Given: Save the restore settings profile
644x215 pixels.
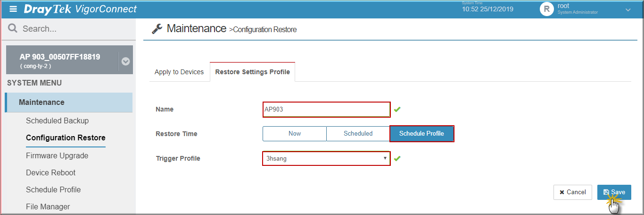Looking at the screenshot, I should [x=614, y=192].
